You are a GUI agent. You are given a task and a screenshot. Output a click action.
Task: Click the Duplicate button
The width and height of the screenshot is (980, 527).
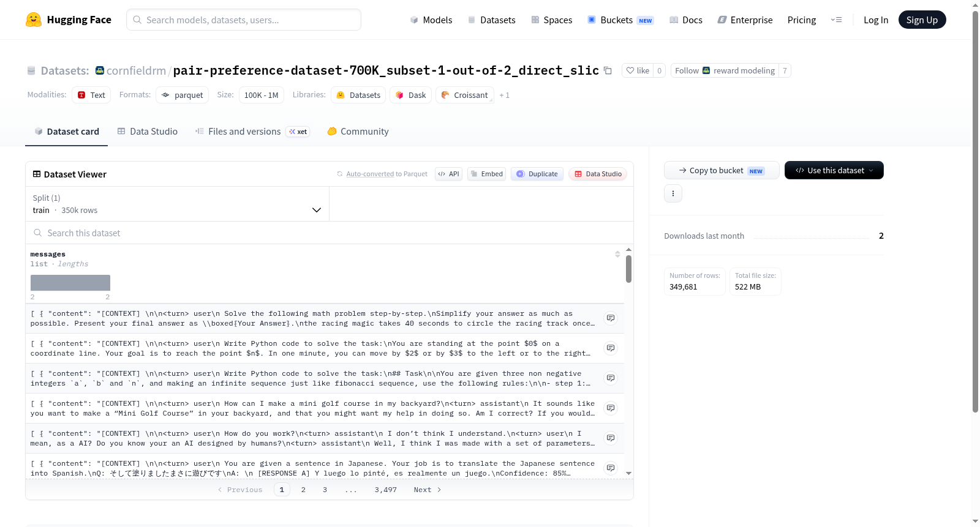(x=537, y=174)
